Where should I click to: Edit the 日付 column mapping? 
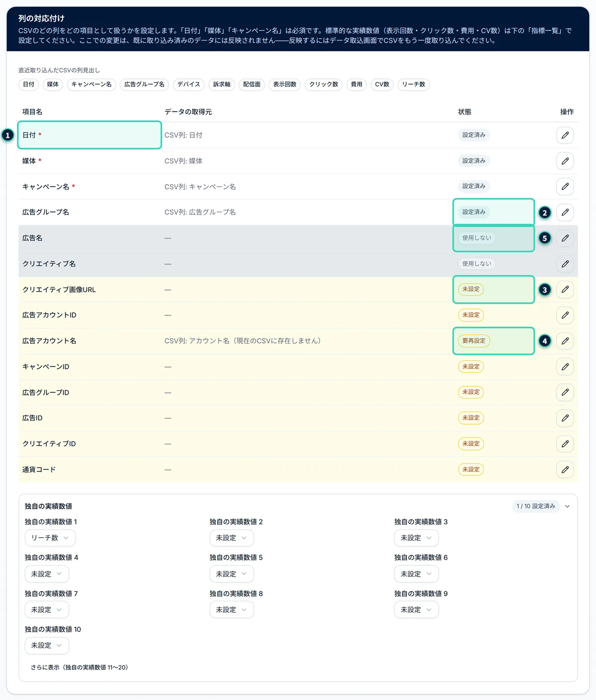[565, 135]
